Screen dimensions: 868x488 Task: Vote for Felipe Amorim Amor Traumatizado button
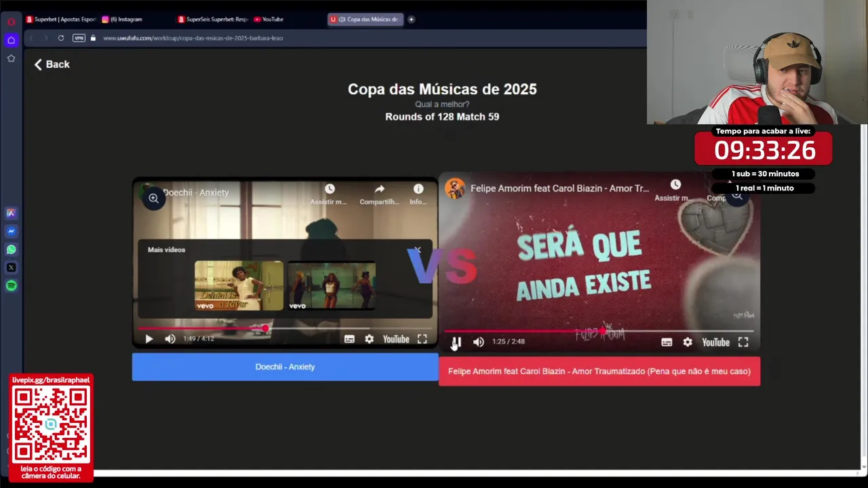point(599,371)
